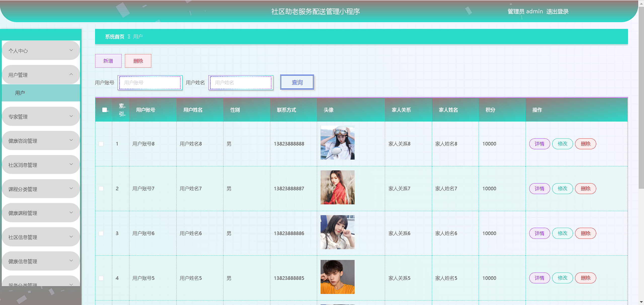
Task: Expand the 专家管理 sidebar chevron
Action: (71, 116)
